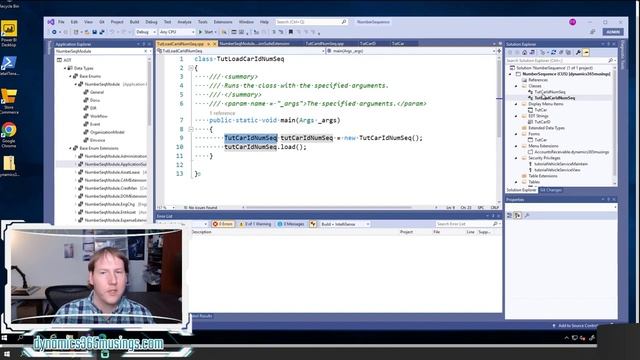The height and width of the screenshot is (360, 640).
Task: Switch to the TutCarID editor tab
Action: (367, 43)
